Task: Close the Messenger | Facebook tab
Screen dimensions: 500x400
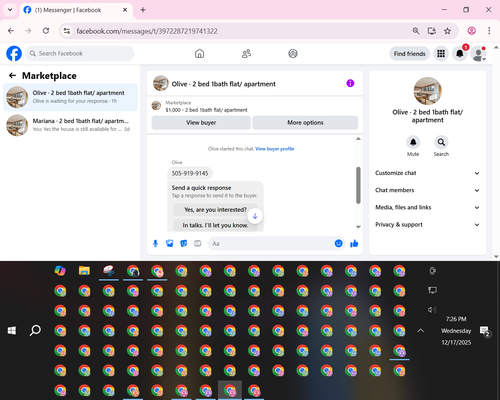Action: coord(125,10)
